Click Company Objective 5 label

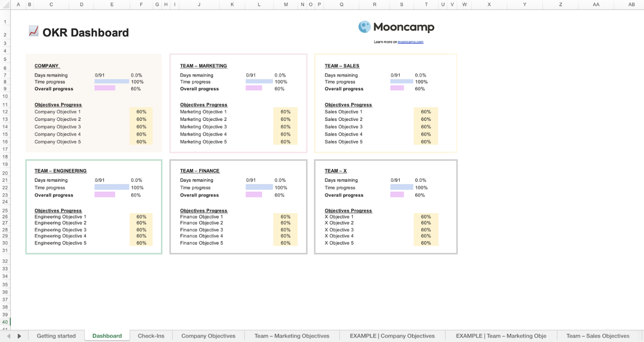coord(57,142)
